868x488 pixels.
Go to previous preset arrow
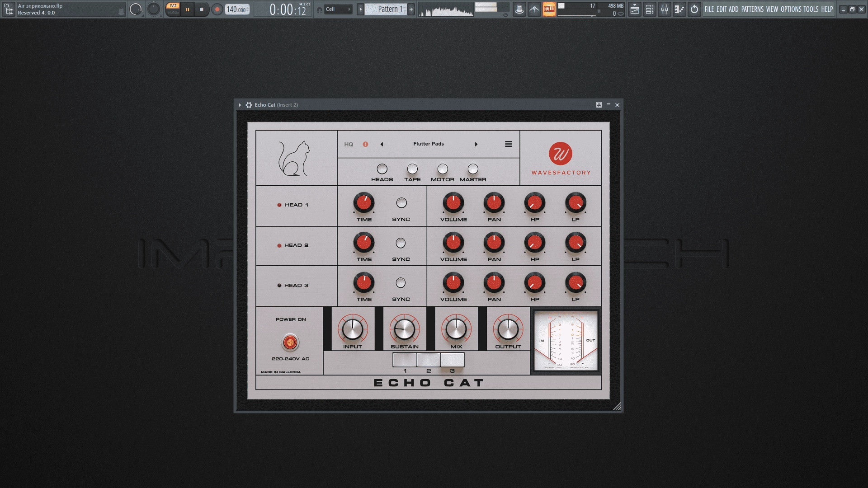382,145
